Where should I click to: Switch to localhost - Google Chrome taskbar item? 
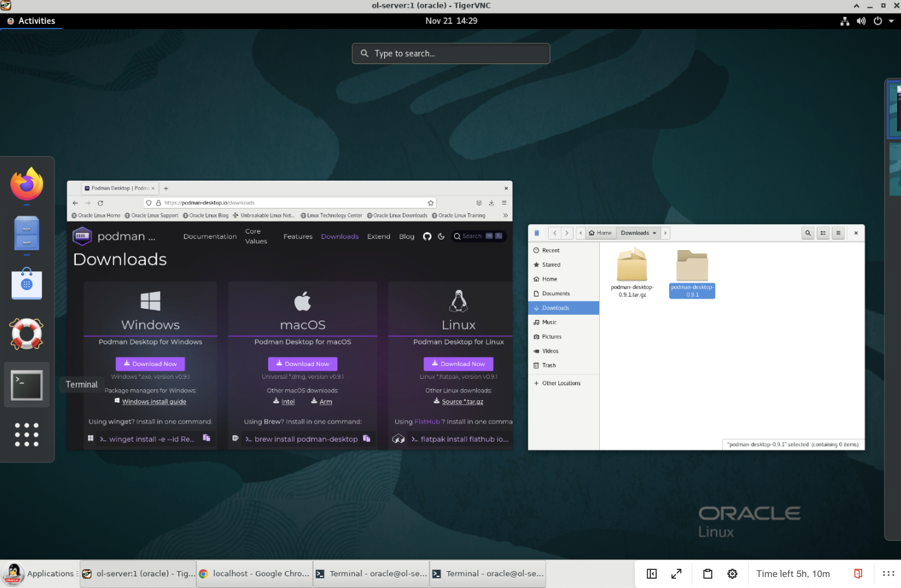pos(255,574)
